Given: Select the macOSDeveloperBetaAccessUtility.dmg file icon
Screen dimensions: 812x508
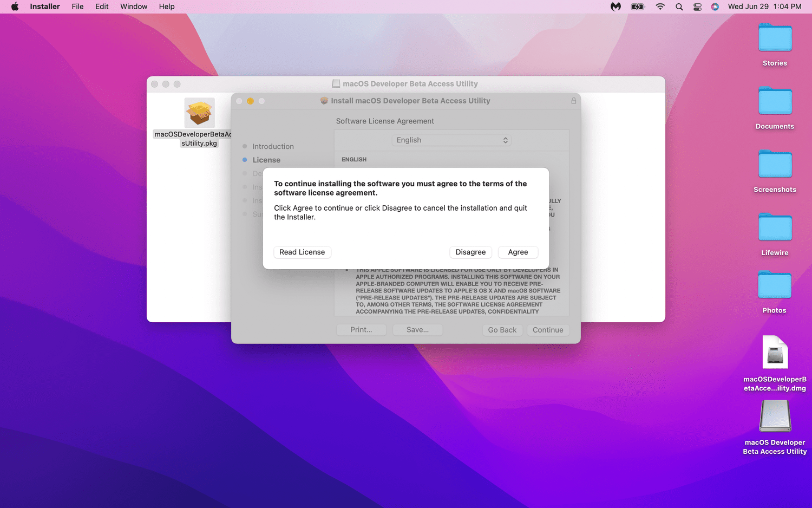Looking at the screenshot, I should (775, 352).
